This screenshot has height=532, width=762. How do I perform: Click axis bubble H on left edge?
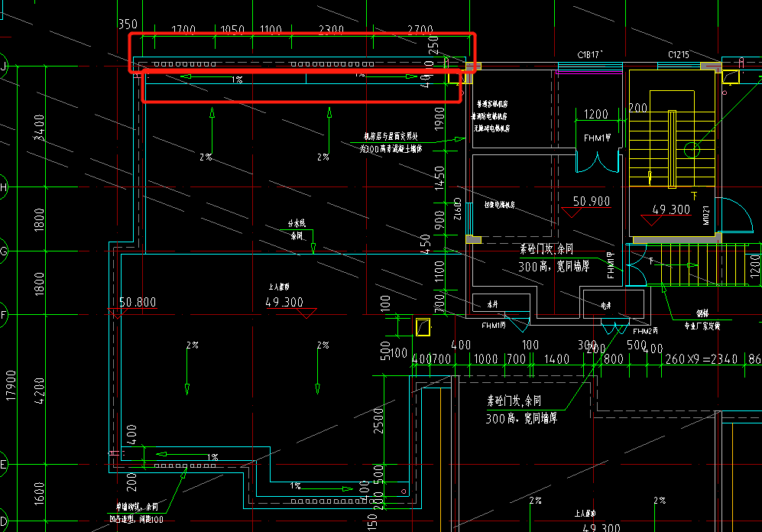coord(2,187)
